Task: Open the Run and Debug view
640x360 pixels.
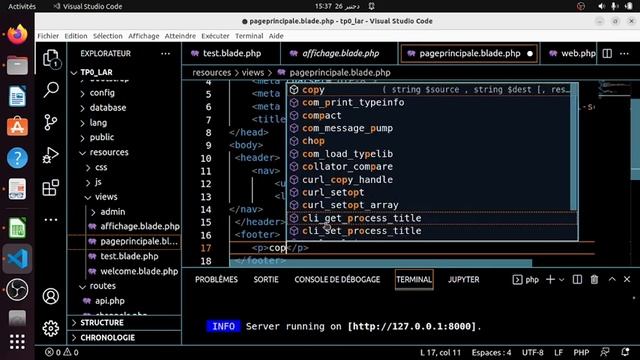Action: click(51, 155)
